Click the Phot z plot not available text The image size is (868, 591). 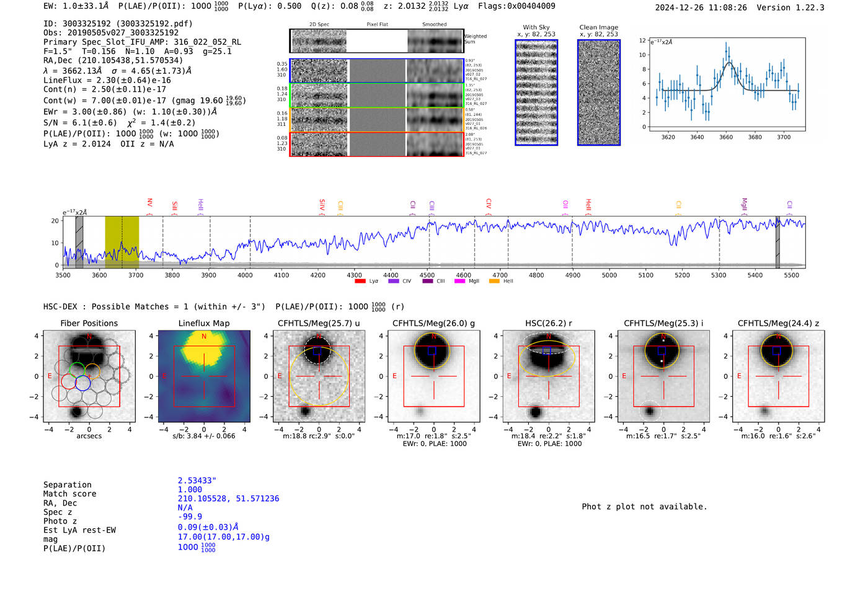pos(644,507)
